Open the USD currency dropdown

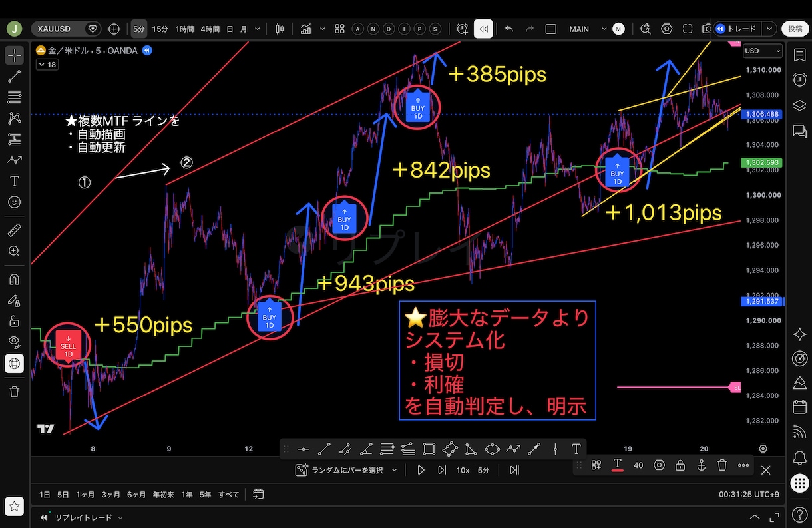(x=762, y=51)
